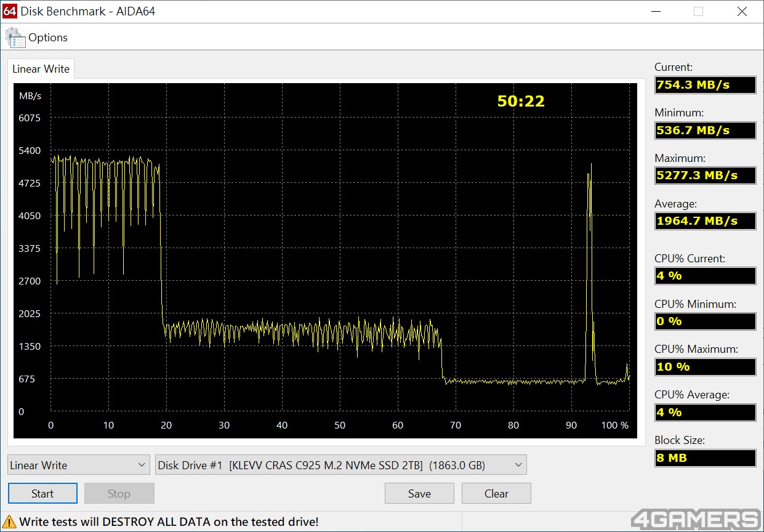This screenshot has height=532, width=764.
Task: Click the Average value 1964.7 MB/s
Action: coord(705,221)
